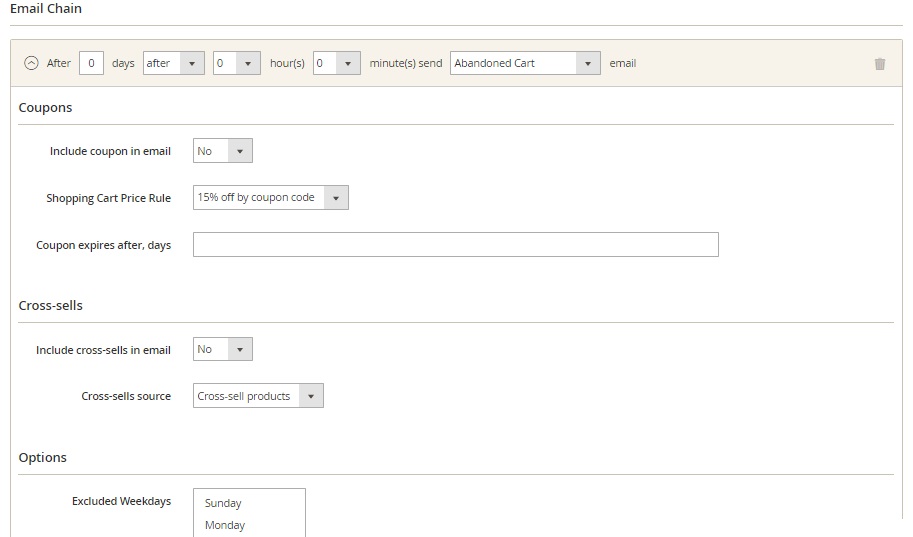Open the minutes dropdown
Image resolution: width=913 pixels, height=537 pixels.
337,63
